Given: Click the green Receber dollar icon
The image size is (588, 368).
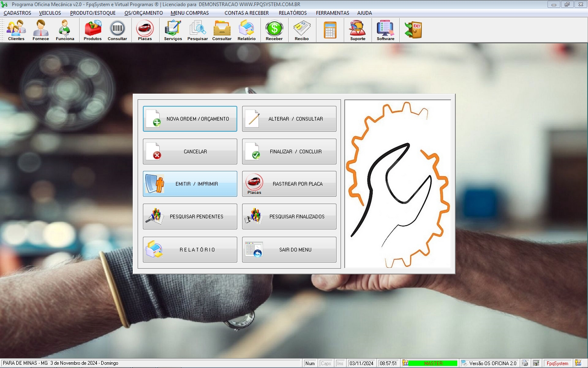Looking at the screenshot, I should (274, 30).
